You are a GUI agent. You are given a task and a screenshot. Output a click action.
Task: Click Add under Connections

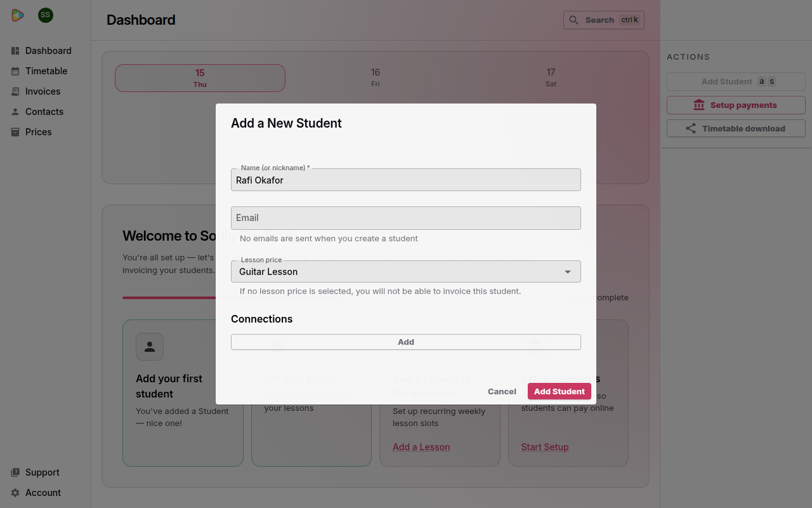click(x=406, y=342)
